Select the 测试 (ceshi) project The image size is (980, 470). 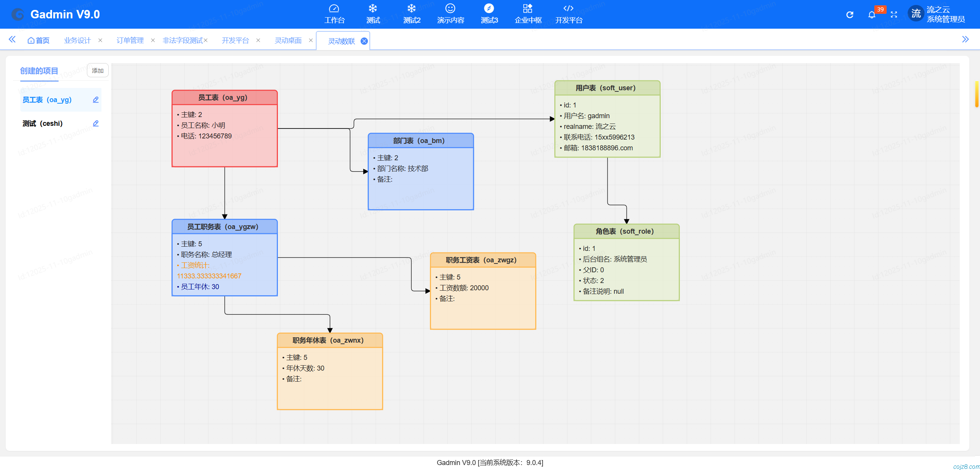42,124
